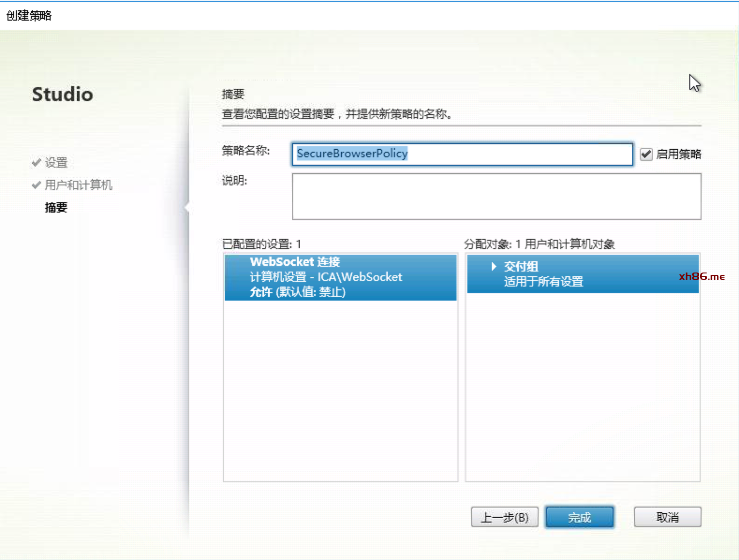Toggle the 启用策略 checkbox
Image resolution: width=739 pixels, height=560 pixels.
pos(646,154)
